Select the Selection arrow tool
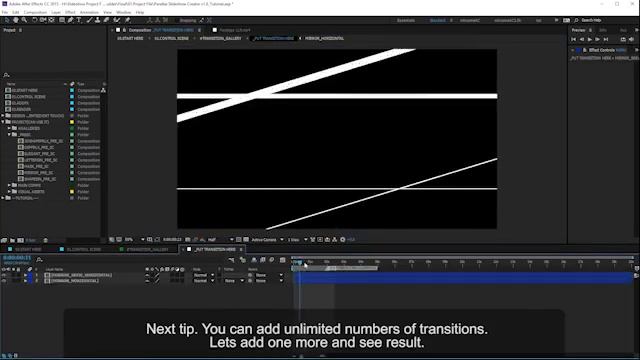The image size is (640, 360). pos(7,20)
